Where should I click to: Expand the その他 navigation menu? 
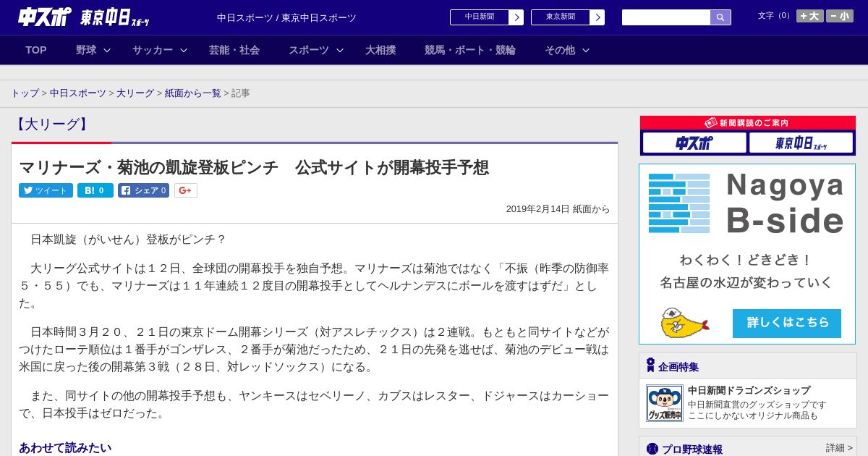(567, 50)
